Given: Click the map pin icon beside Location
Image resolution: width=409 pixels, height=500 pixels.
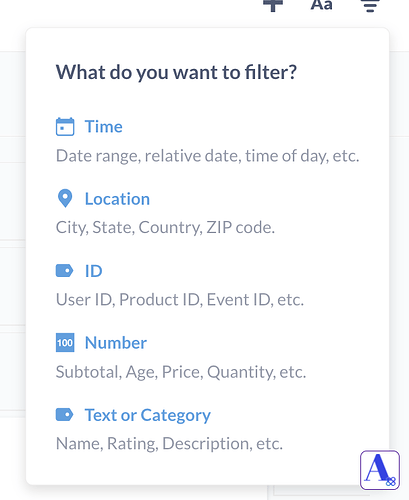Looking at the screenshot, I should [65, 199].
